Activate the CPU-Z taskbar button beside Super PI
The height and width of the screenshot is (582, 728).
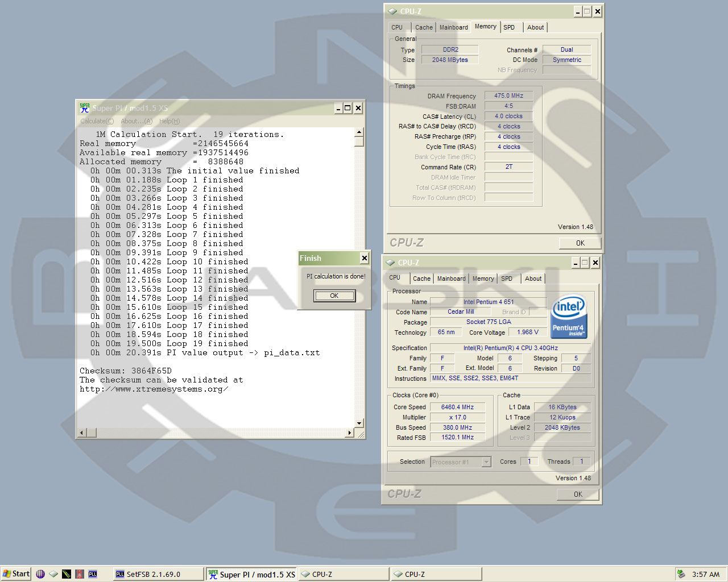[x=344, y=574]
